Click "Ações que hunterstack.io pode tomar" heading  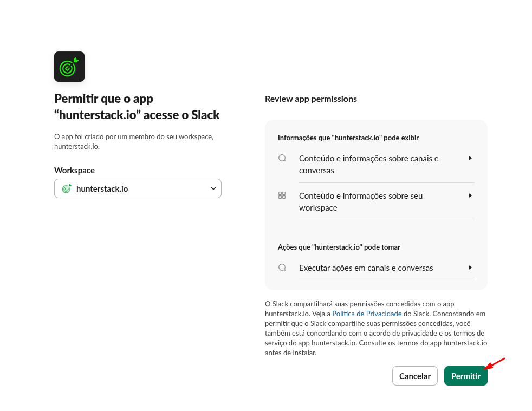pos(339,247)
